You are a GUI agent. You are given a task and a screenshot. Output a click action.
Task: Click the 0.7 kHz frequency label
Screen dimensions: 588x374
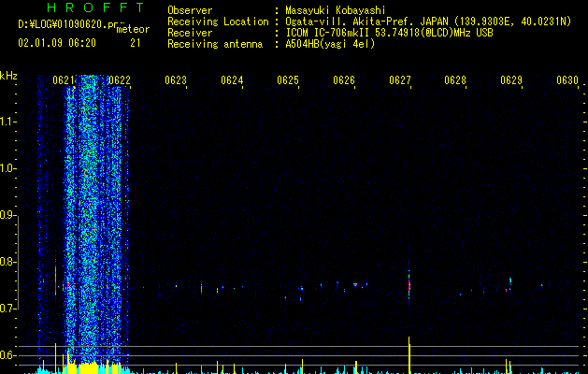tap(8, 309)
